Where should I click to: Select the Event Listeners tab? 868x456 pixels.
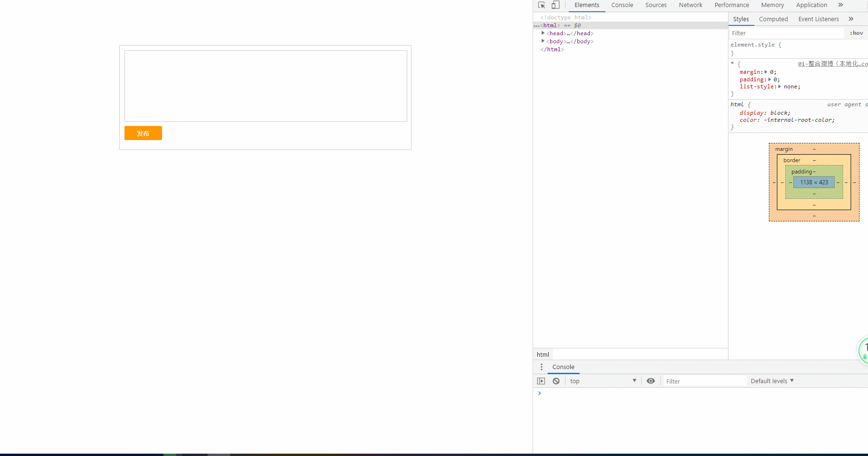(818, 19)
